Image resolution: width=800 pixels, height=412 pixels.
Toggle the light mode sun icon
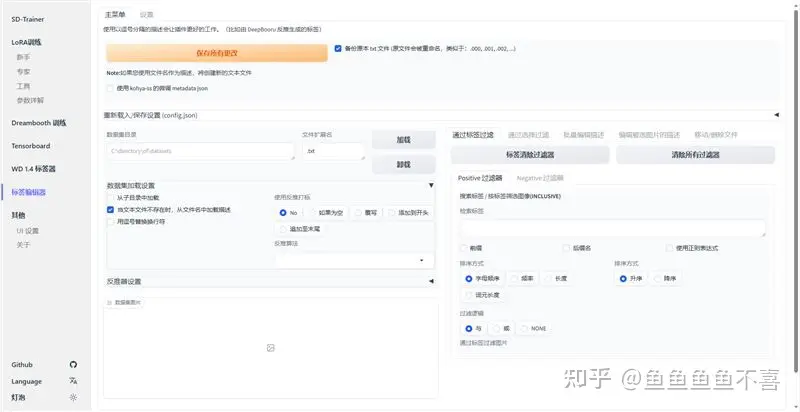coord(73,397)
